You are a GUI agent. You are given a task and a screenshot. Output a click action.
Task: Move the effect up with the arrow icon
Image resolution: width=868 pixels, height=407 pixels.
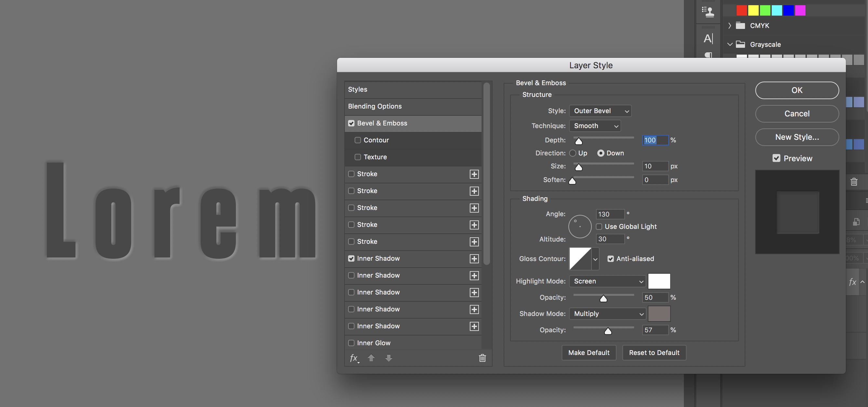(x=371, y=358)
